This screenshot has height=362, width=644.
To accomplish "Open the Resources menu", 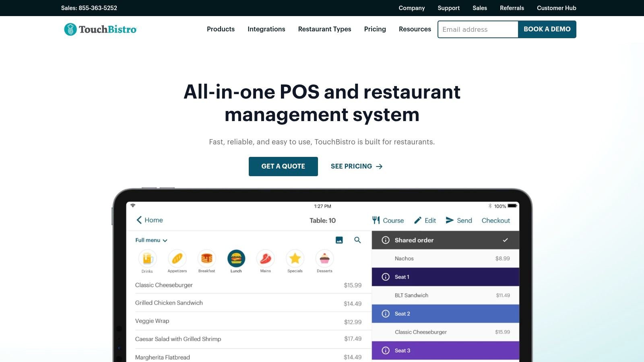I will [415, 29].
